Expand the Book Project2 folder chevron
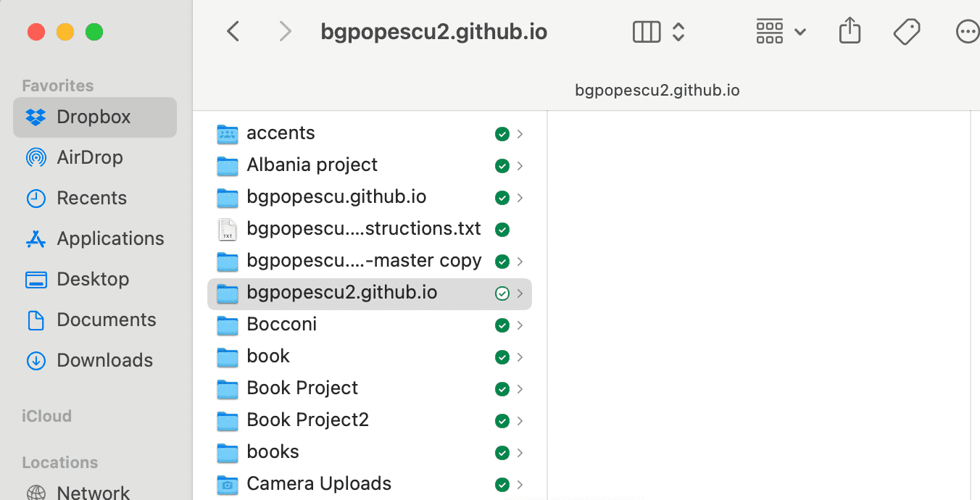 point(520,421)
